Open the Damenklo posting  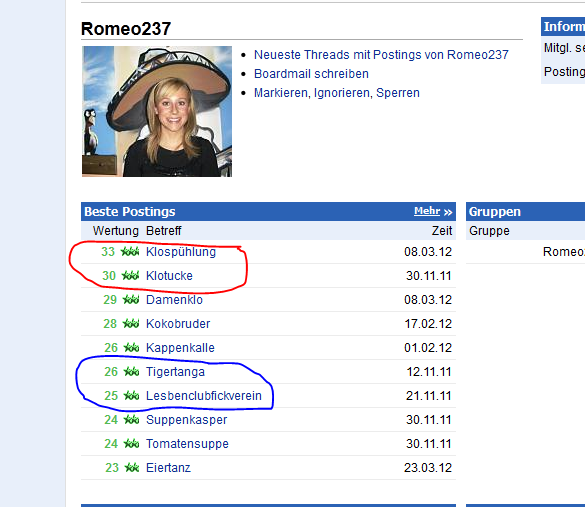click(x=174, y=300)
